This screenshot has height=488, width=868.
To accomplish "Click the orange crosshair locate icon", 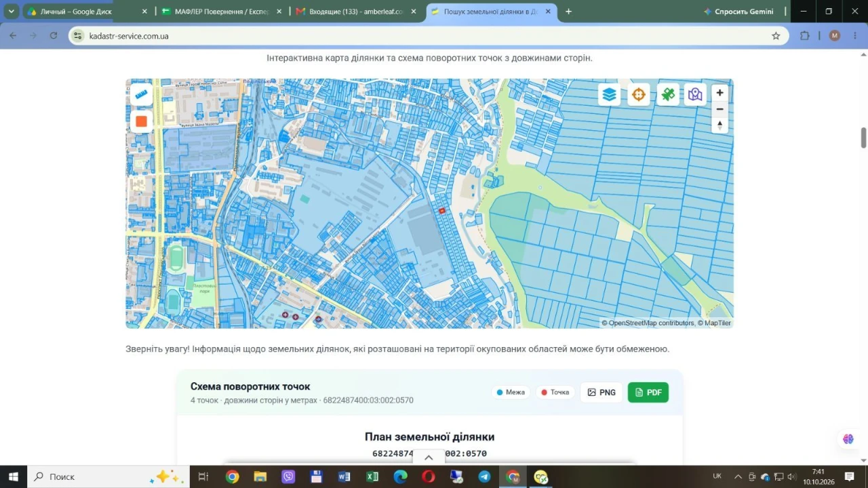I will tap(638, 94).
